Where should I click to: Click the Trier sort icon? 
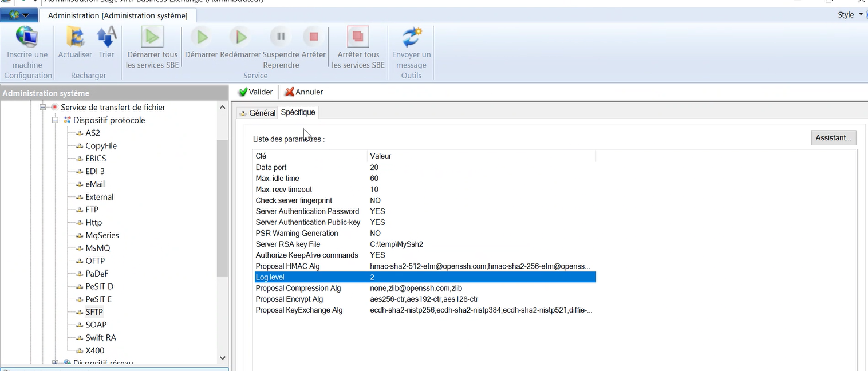point(106,37)
